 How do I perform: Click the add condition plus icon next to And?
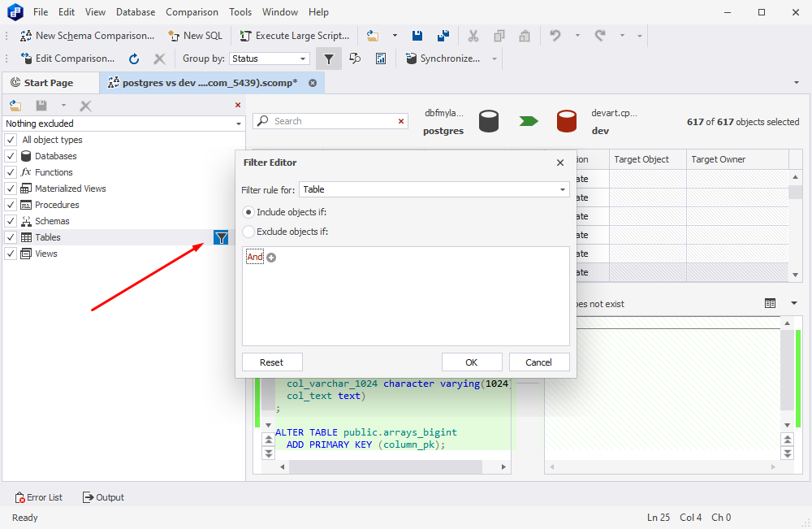(271, 258)
